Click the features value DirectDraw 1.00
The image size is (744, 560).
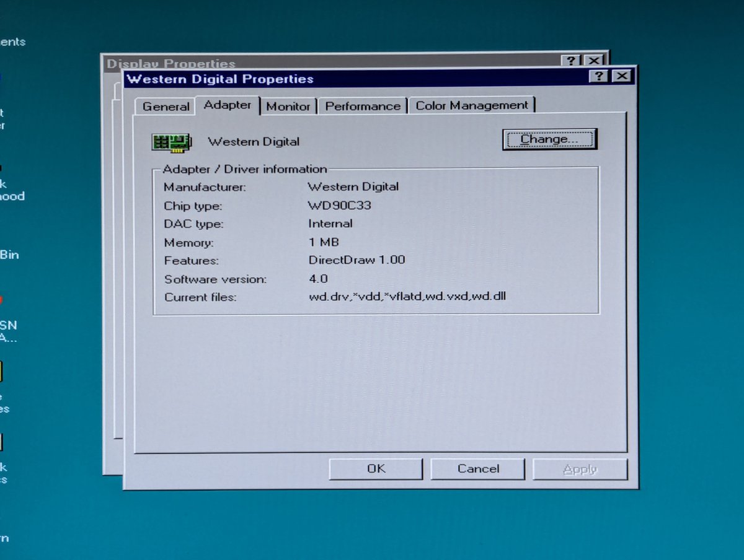pyautogui.click(x=356, y=260)
